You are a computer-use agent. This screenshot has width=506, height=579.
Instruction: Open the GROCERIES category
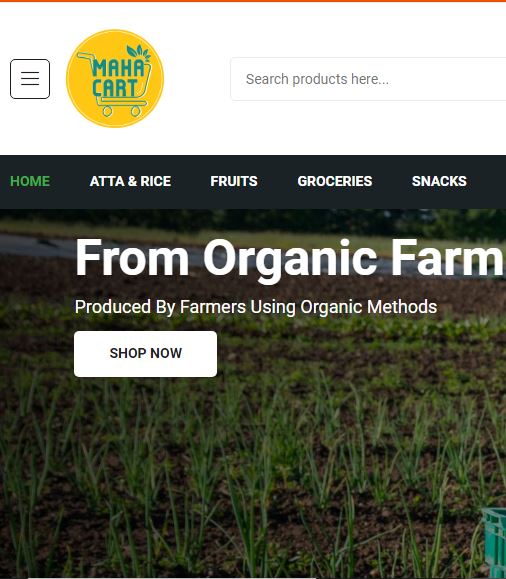(335, 181)
